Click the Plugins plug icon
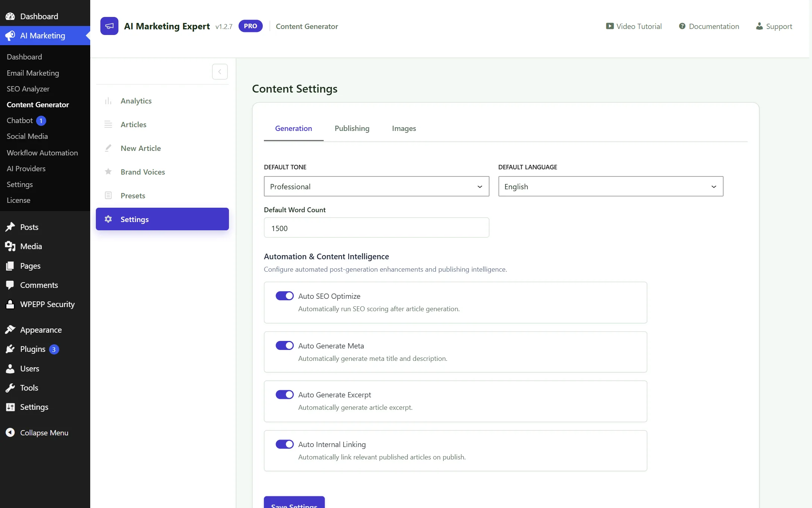 (10, 349)
